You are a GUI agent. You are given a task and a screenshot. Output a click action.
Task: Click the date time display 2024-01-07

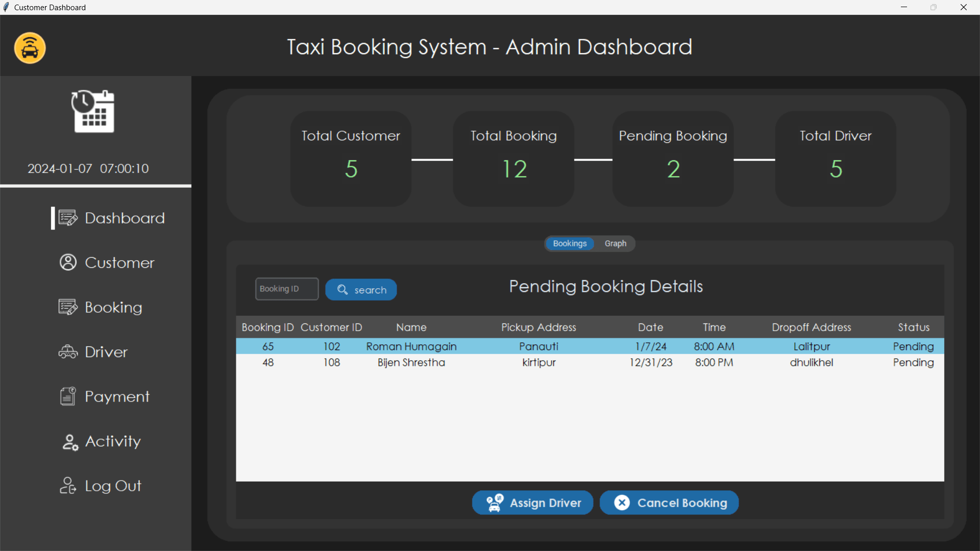[88, 168]
